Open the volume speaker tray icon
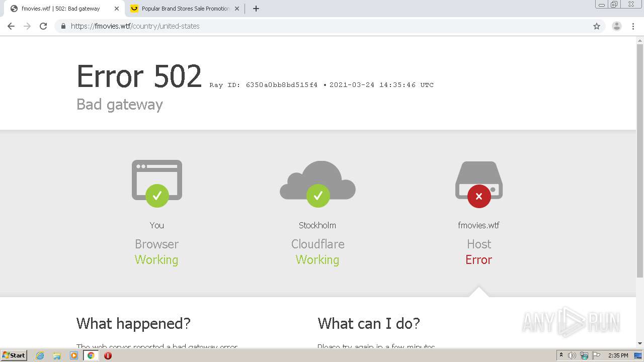644x362 pixels. (572, 355)
